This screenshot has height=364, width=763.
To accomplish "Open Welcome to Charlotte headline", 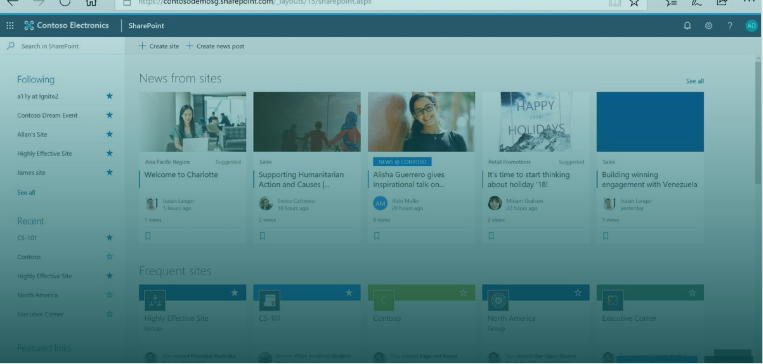I will (x=181, y=175).
